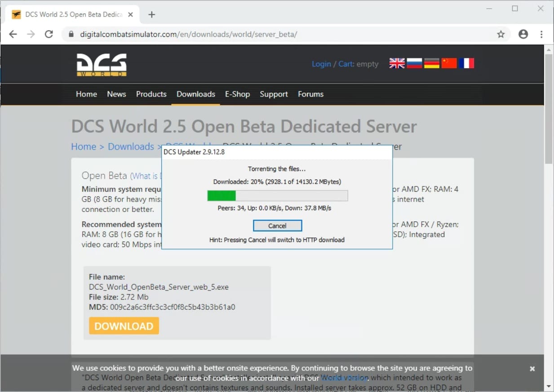554x392 pixels.
Task: Go to the E-Shop menu item
Action: (237, 94)
